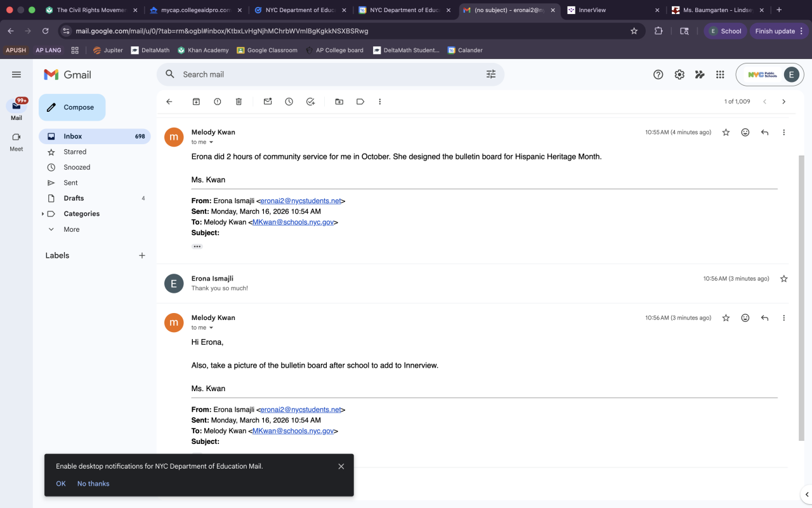Click OK to enable desktop notifications

61,484
